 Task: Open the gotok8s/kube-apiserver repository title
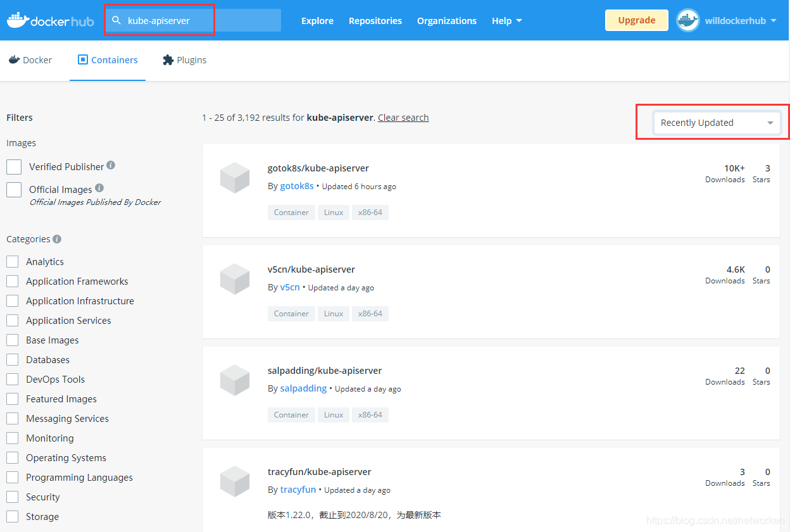tap(318, 168)
